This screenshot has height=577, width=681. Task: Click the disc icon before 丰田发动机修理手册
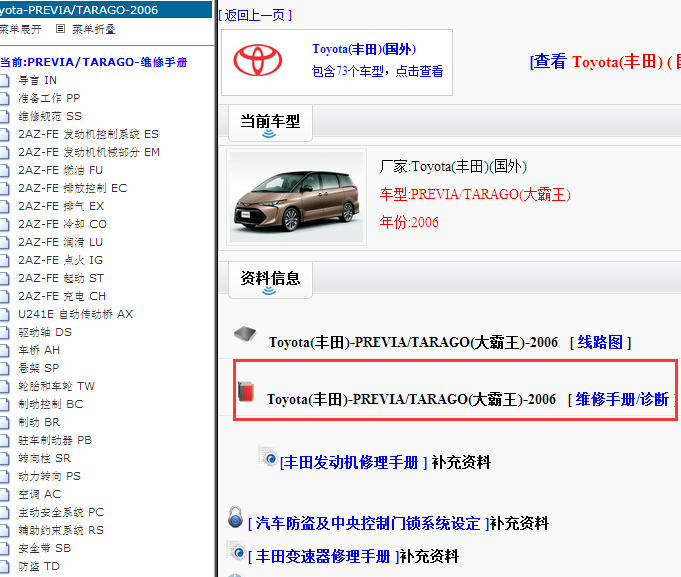[x=269, y=457]
